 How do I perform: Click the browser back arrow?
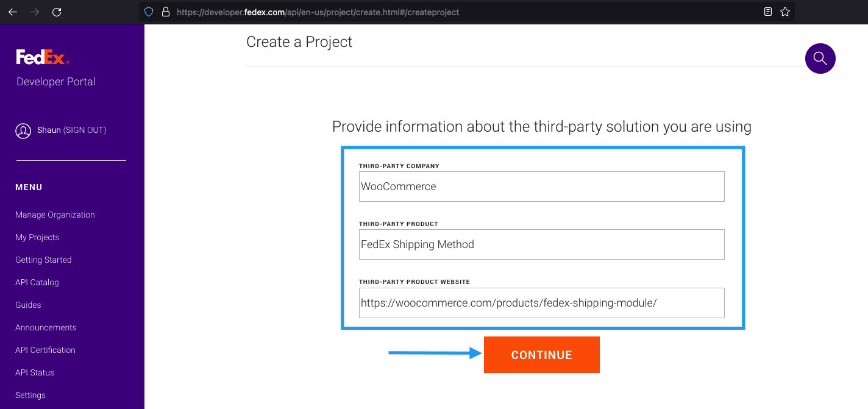click(x=13, y=12)
